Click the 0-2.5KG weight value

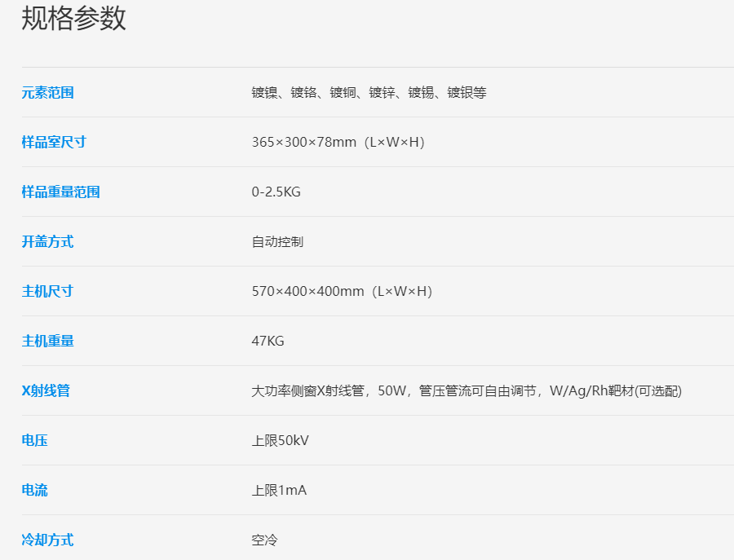(x=276, y=192)
